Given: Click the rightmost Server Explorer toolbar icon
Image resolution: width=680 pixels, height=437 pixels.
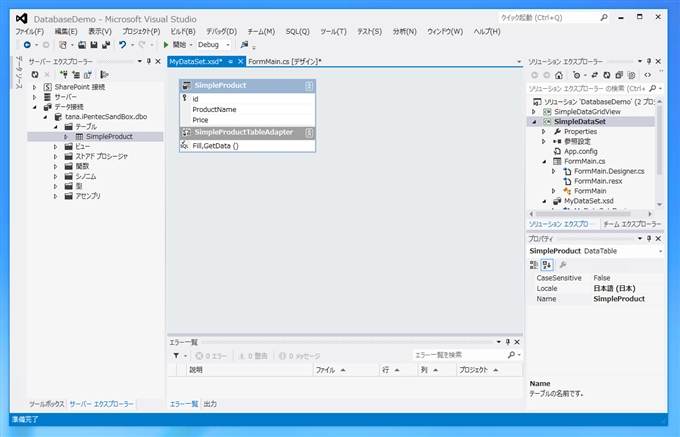Looking at the screenshot, I should point(104,75).
